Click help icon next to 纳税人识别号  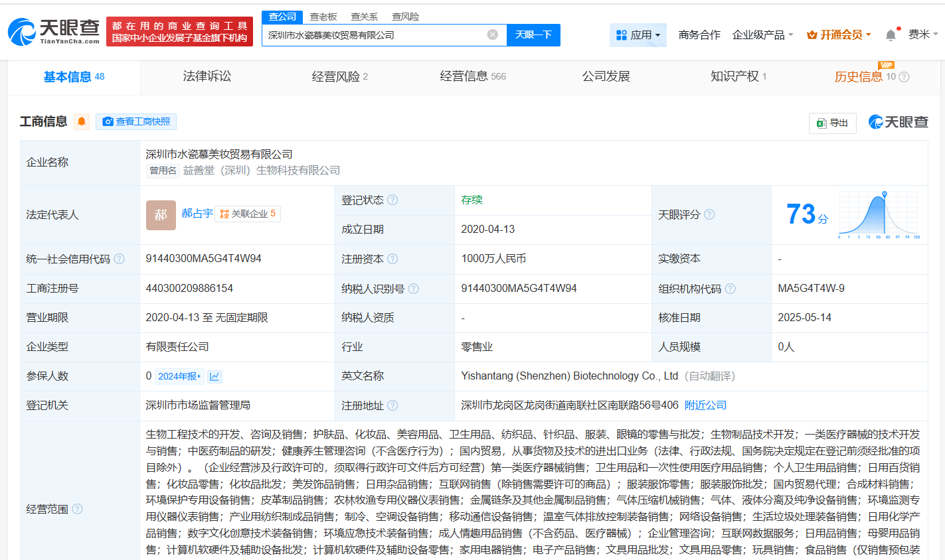[x=413, y=289]
